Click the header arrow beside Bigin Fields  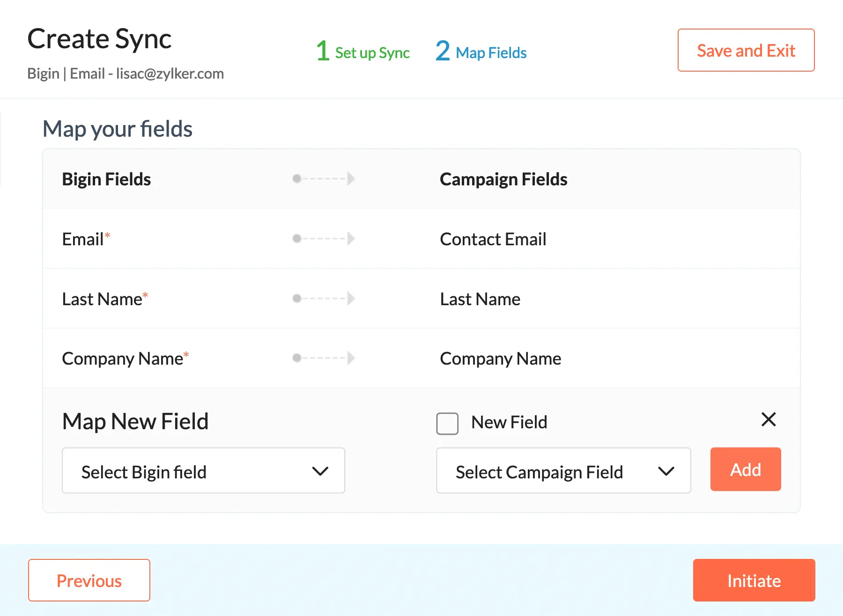(324, 179)
